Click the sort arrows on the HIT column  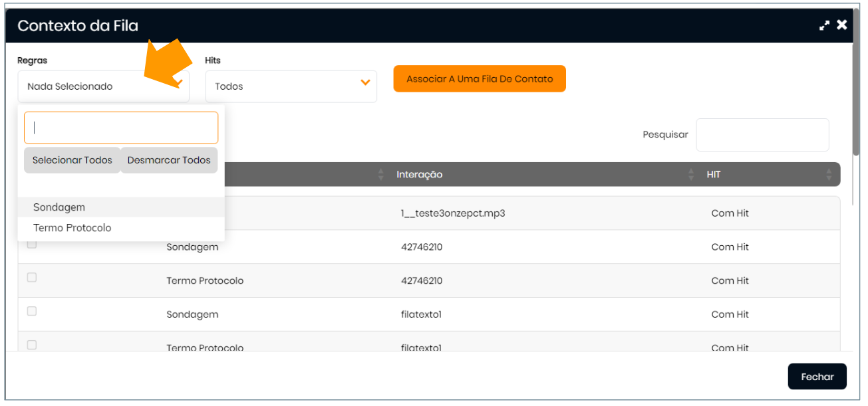coord(829,175)
